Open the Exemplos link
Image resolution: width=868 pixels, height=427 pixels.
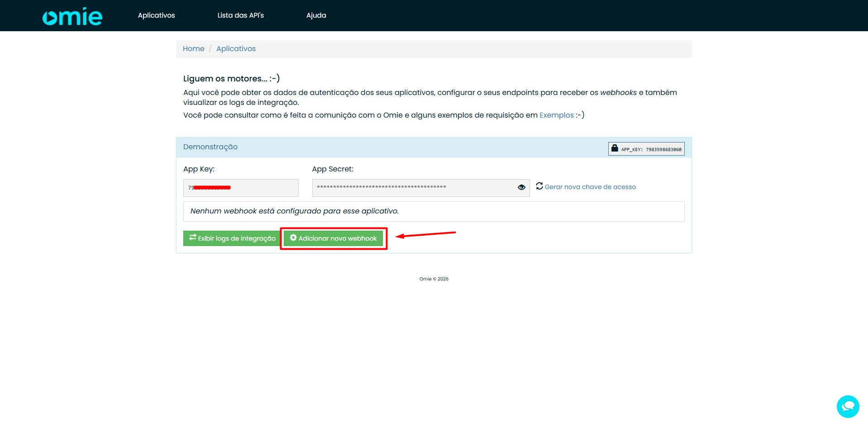point(556,115)
